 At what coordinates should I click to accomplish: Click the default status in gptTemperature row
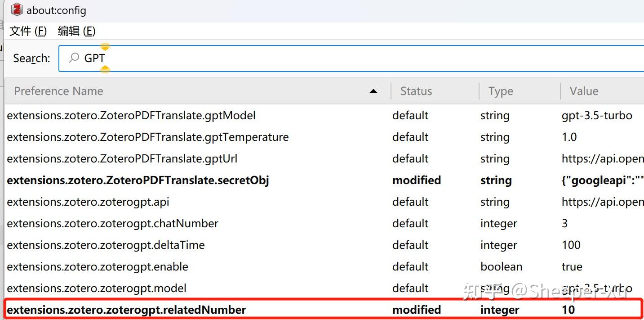(x=410, y=137)
